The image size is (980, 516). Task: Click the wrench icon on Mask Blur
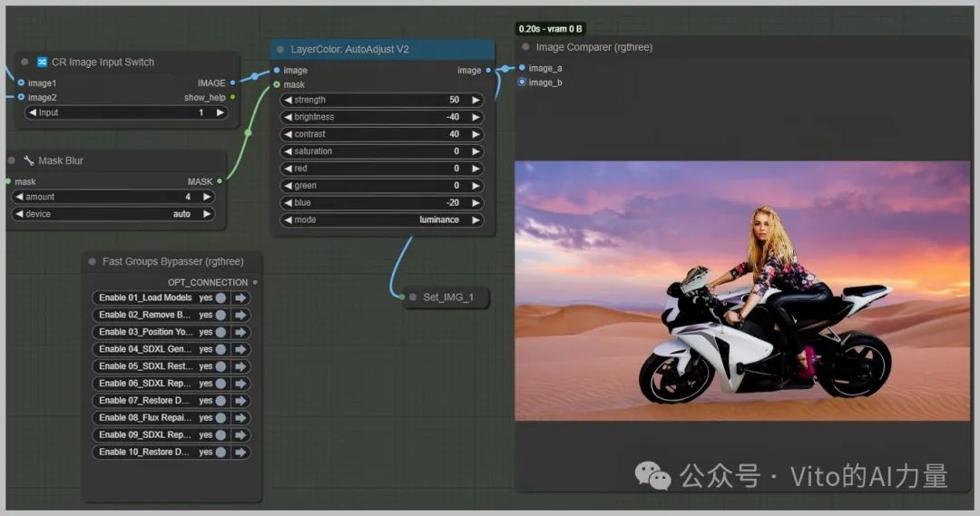click(29, 161)
